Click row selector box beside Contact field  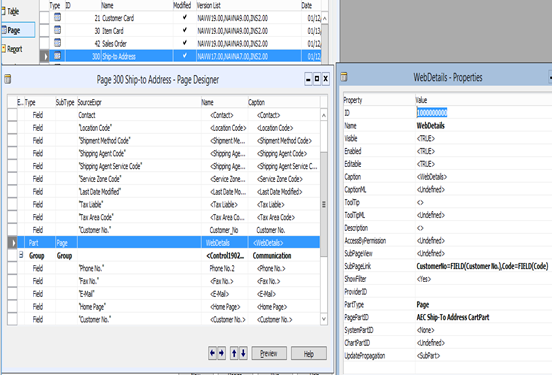click(x=12, y=115)
